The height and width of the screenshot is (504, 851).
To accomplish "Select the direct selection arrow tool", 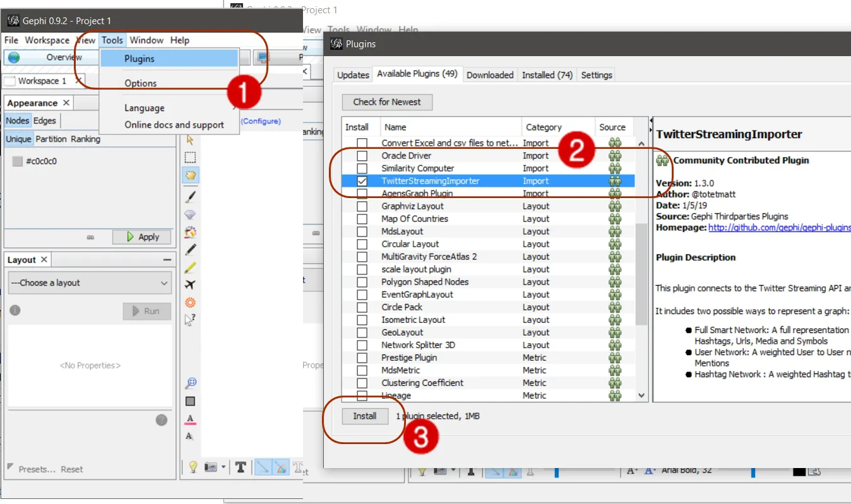I will 190,140.
